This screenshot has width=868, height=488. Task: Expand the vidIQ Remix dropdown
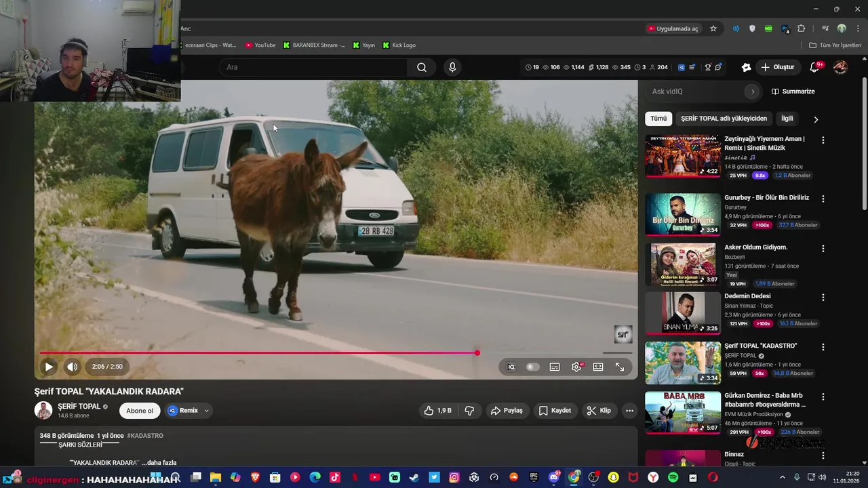(206, 411)
